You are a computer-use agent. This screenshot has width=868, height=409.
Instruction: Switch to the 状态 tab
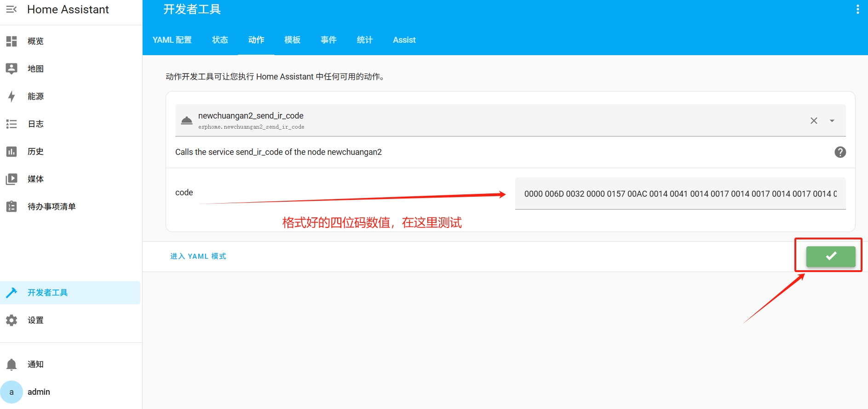point(220,40)
